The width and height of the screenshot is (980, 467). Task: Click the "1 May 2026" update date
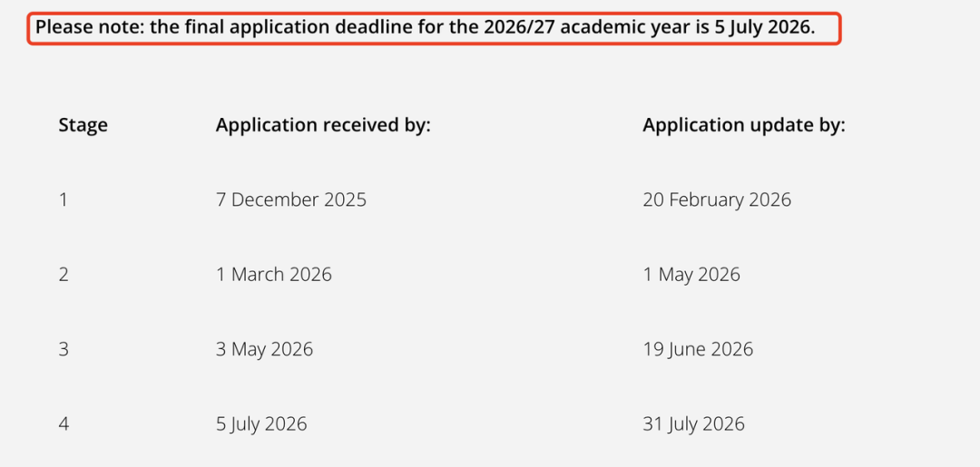click(691, 275)
